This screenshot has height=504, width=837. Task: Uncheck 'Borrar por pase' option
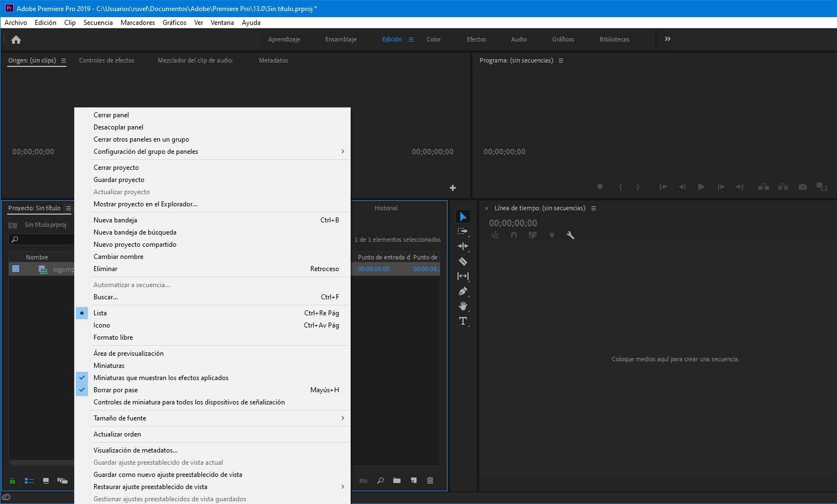[116, 390]
